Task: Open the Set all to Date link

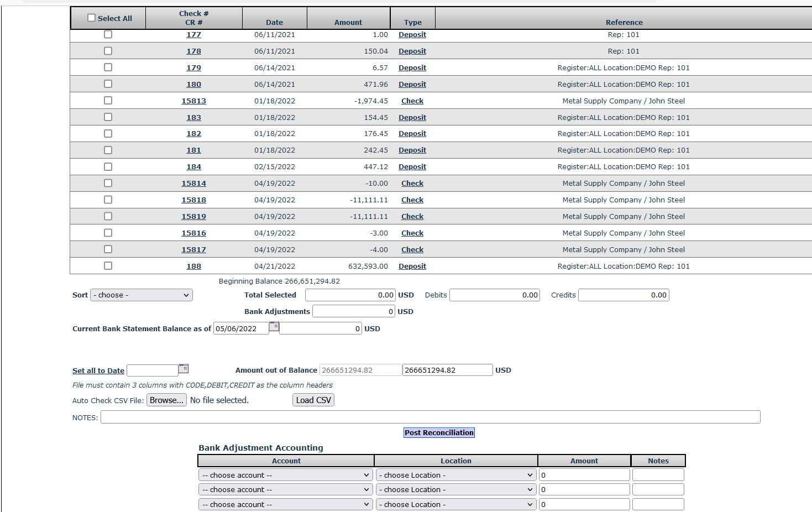Action: click(x=98, y=371)
